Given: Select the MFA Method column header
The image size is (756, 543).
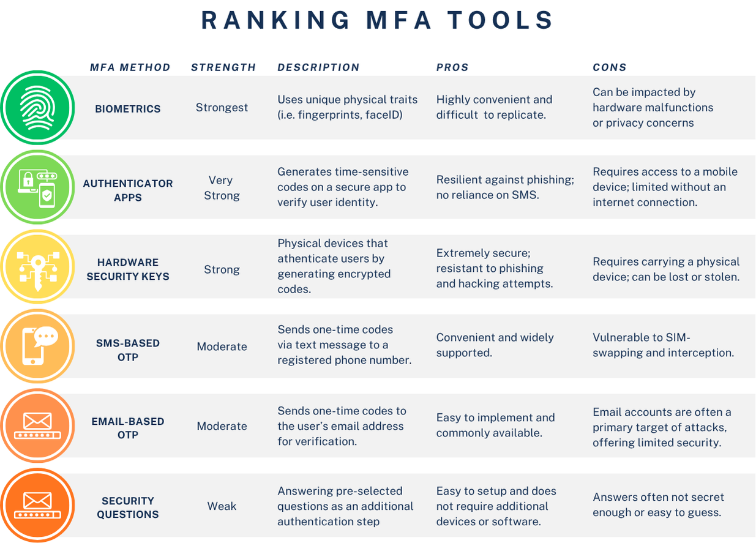Looking at the screenshot, I should [130, 67].
